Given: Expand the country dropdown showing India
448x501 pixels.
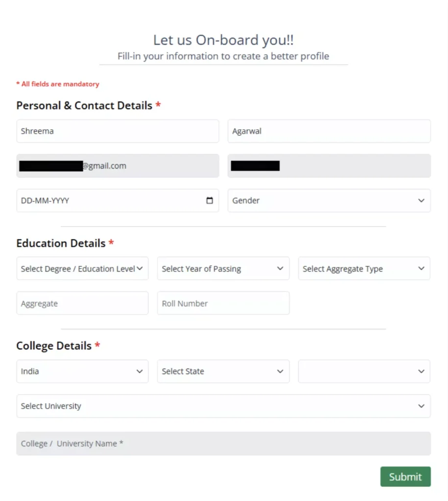Looking at the screenshot, I should click(x=82, y=371).
